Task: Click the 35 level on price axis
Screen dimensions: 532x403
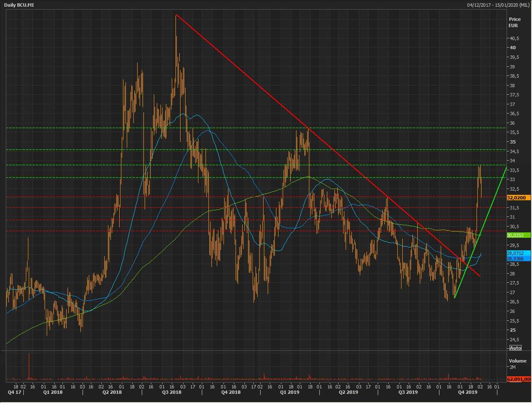Action: 512,142
